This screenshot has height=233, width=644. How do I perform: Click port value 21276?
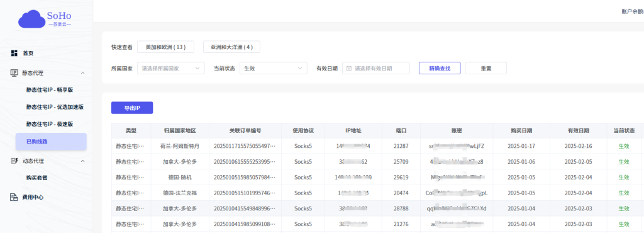(x=401, y=224)
